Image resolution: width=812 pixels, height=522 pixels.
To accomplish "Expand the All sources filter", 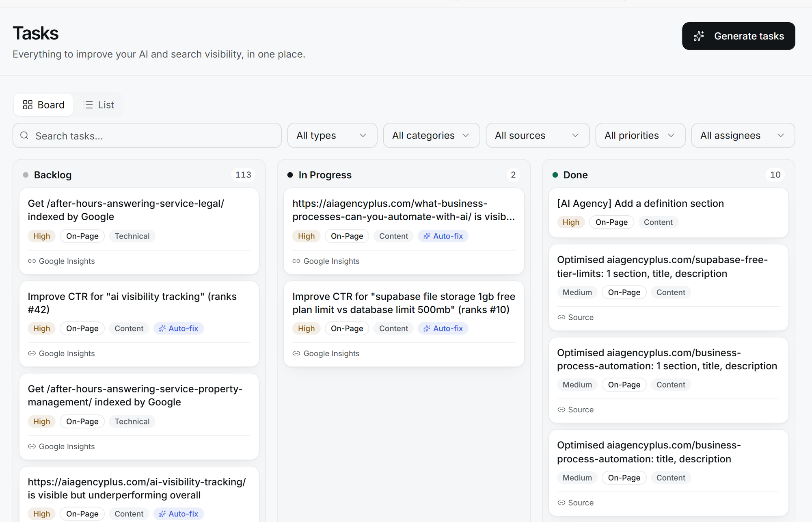I will point(538,135).
